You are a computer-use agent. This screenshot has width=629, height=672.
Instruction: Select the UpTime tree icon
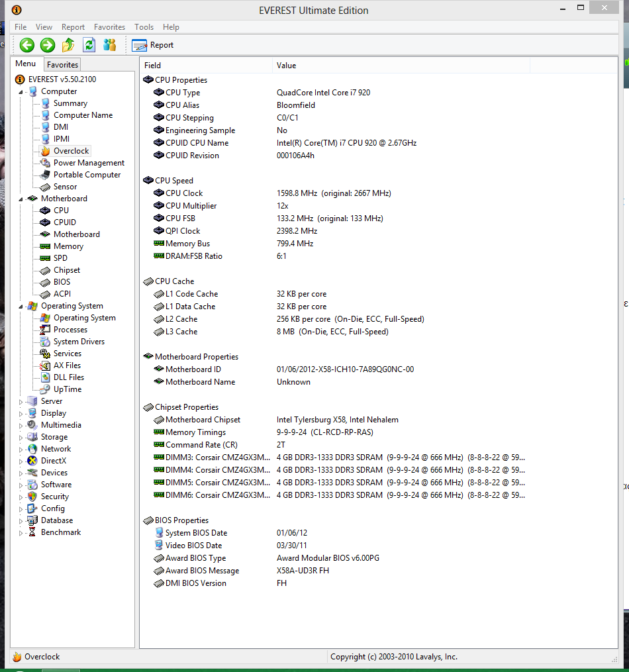45,389
